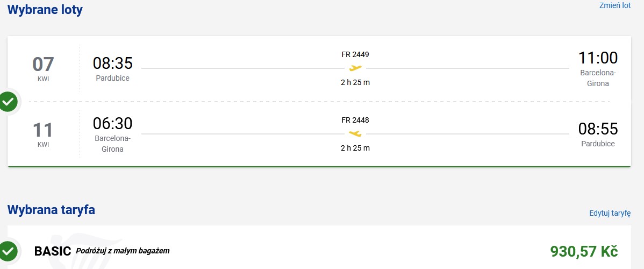Click the 930,57 Kč fare price

[584, 251]
